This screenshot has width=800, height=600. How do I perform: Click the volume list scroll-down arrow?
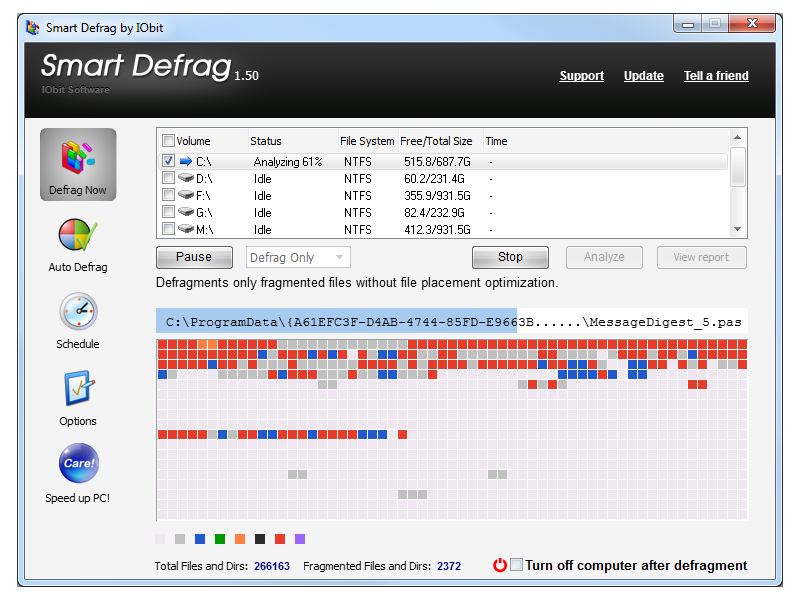point(737,229)
